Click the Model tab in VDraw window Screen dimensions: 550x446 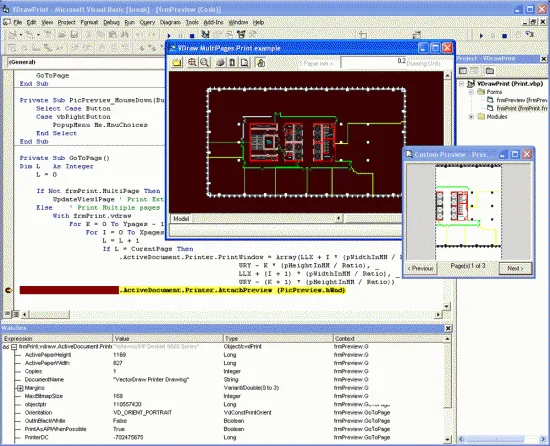(181, 218)
